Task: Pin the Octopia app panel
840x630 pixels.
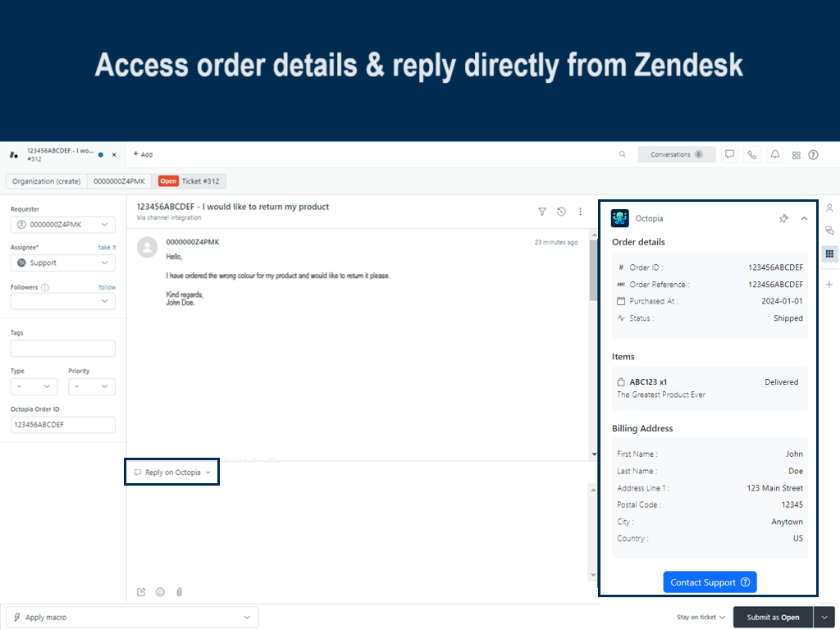Action: click(x=783, y=218)
